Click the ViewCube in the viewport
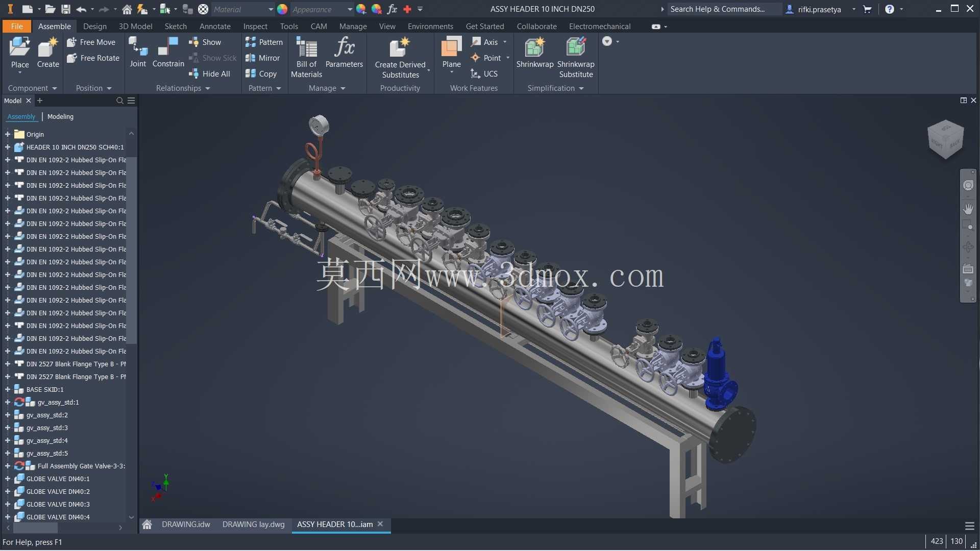This screenshot has height=551, width=980. point(945,139)
